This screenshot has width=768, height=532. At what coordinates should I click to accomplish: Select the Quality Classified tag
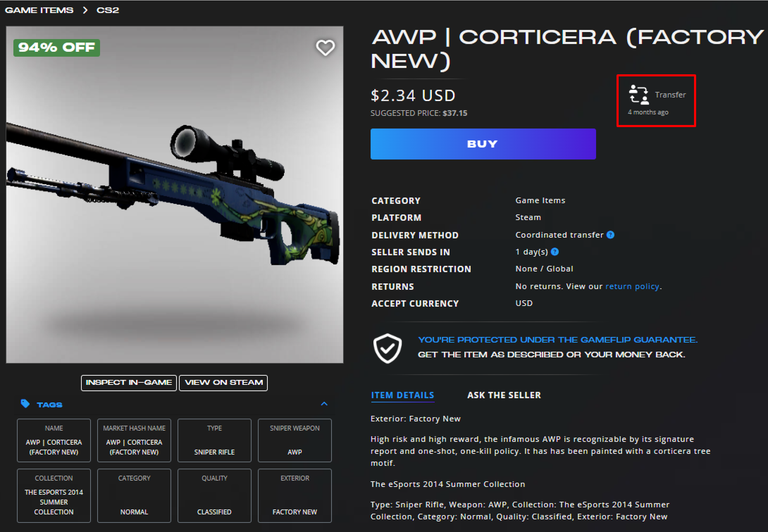[214, 495]
